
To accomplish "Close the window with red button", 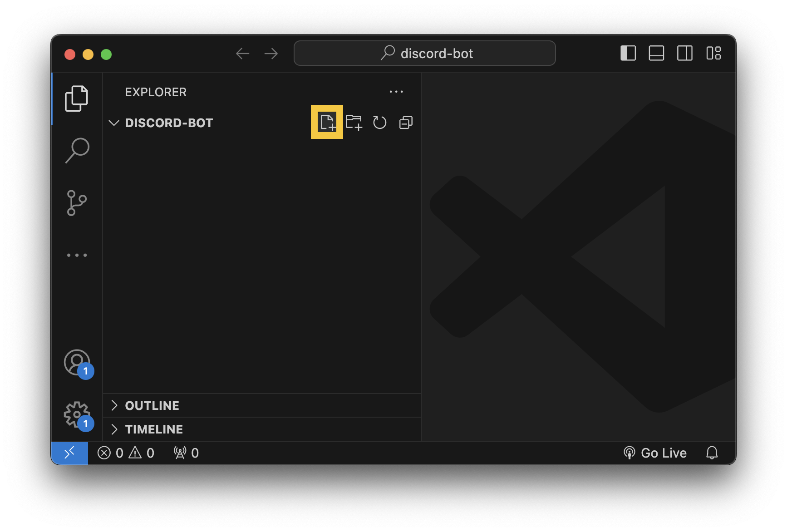I will tap(70, 54).
